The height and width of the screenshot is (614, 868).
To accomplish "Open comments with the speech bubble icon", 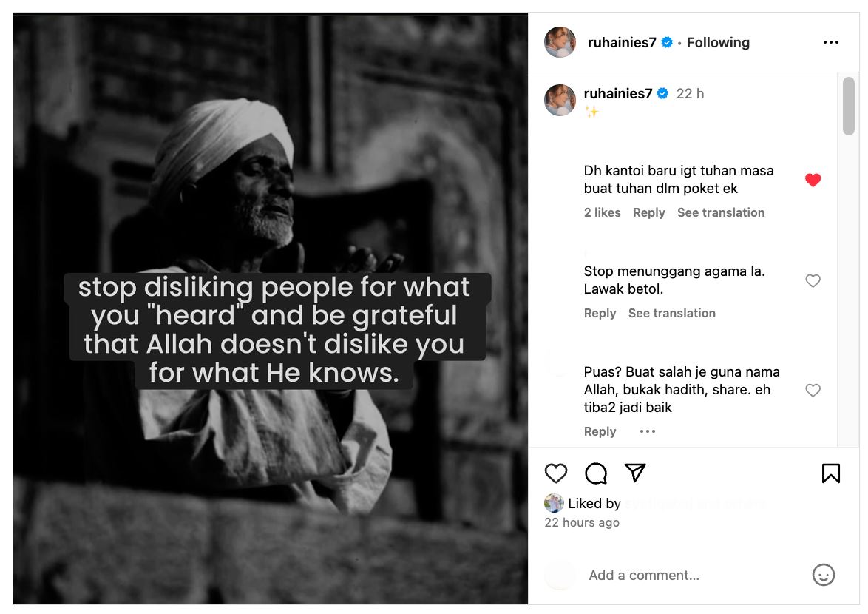I will (x=596, y=473).
